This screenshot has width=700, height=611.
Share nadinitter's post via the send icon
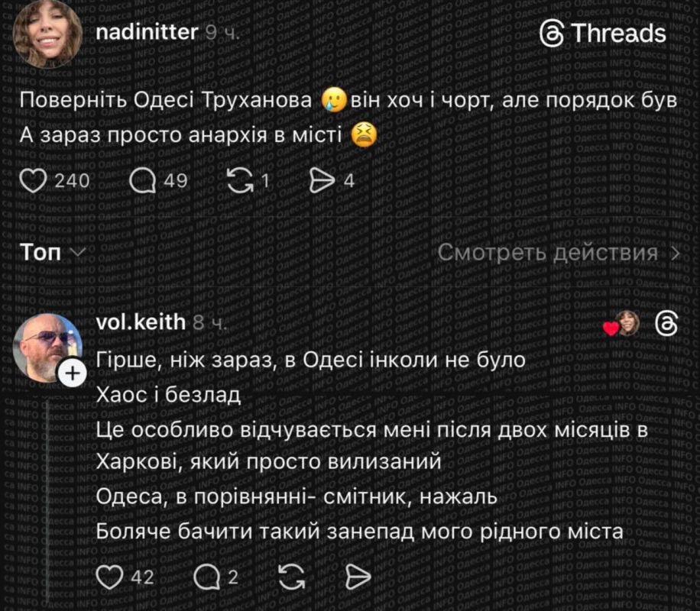coord(325,180)
